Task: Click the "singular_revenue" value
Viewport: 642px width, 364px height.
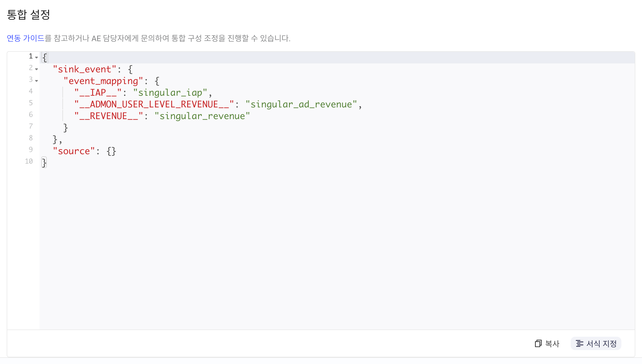Action: [x=202, y=116]
